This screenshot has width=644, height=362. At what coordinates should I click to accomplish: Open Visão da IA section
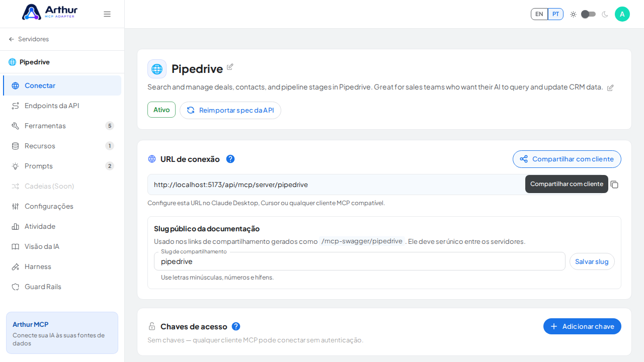(x=62, y=246)
